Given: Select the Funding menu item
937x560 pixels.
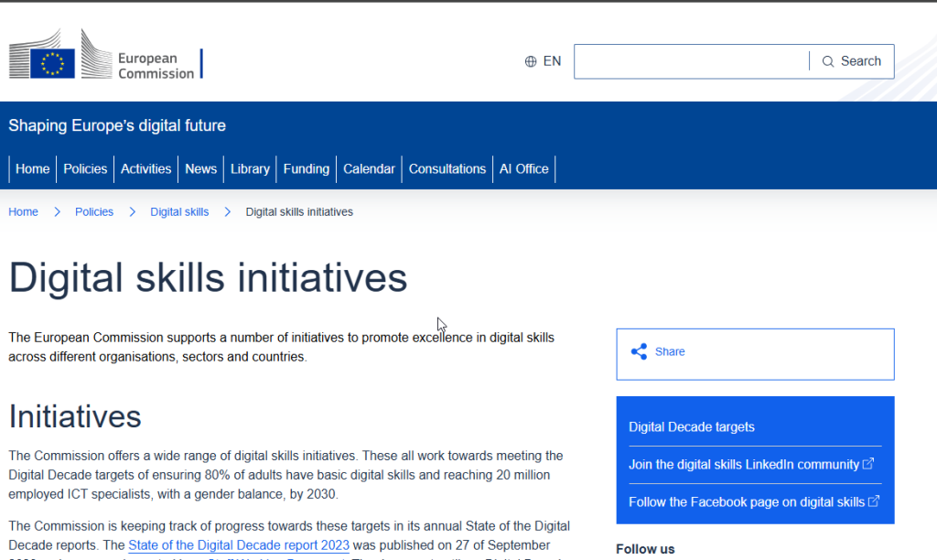Looking at the screenshot, I should point(306,169).
